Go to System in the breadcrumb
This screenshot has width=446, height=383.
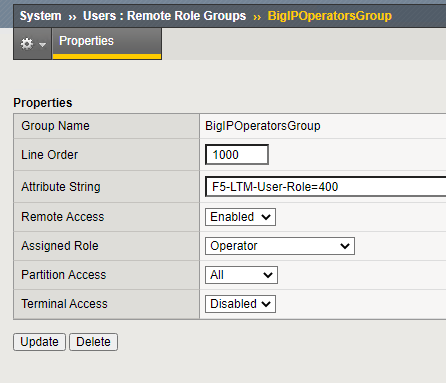point(40,16)
